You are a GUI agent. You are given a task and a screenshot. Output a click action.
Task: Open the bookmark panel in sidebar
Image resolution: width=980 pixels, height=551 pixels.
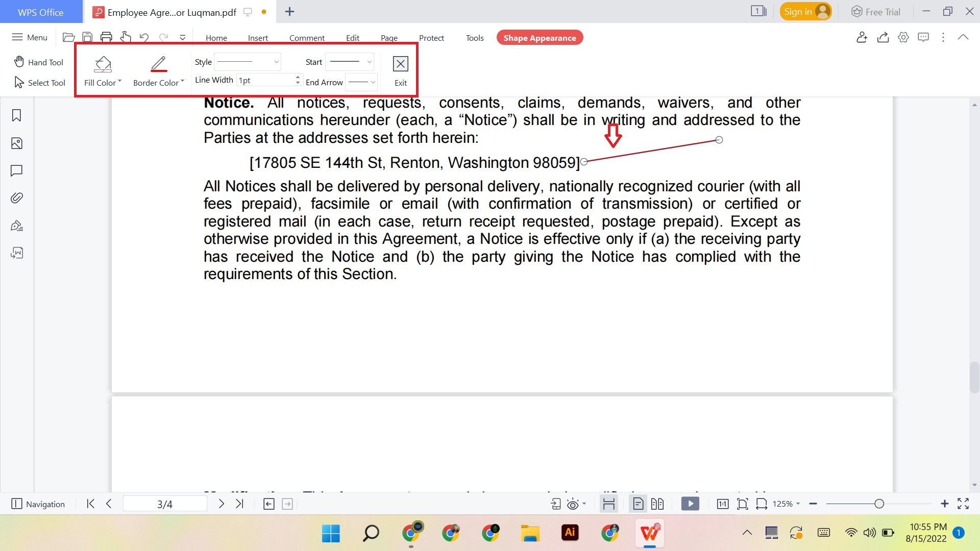coord(16,116)
